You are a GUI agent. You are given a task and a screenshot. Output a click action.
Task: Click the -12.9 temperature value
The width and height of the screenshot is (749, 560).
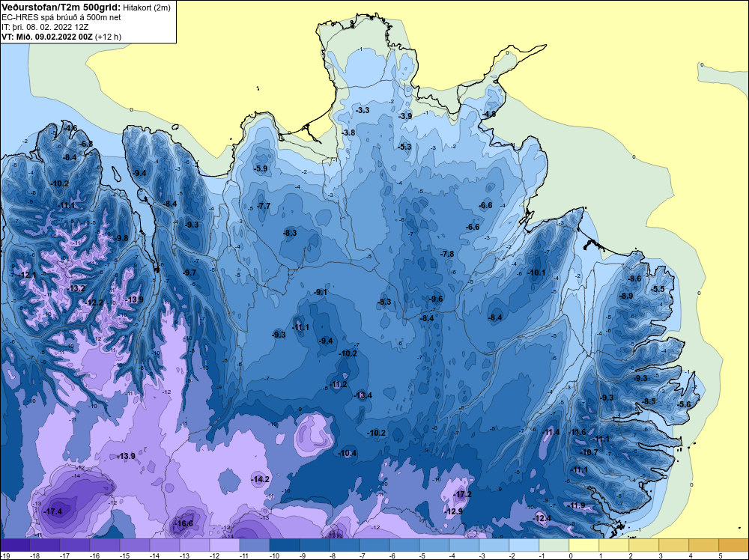pos(453,511)
